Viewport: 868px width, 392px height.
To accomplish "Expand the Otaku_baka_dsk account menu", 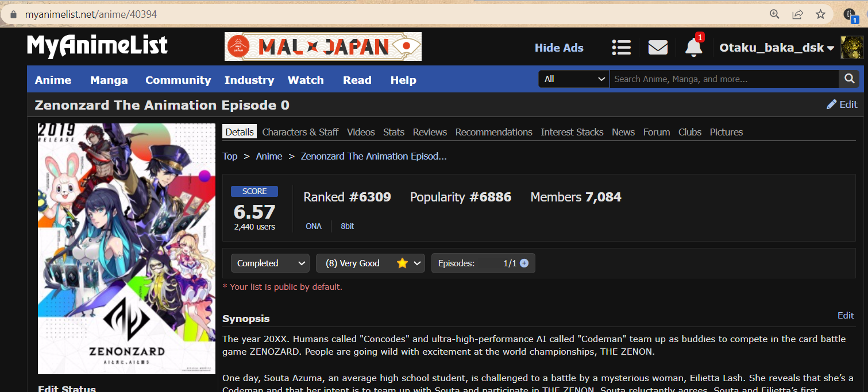I will (777, 48).
